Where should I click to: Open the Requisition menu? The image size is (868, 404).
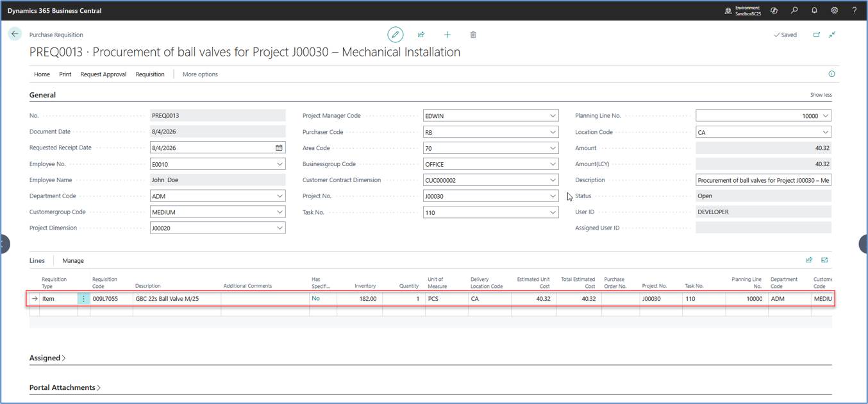(150, 74)
